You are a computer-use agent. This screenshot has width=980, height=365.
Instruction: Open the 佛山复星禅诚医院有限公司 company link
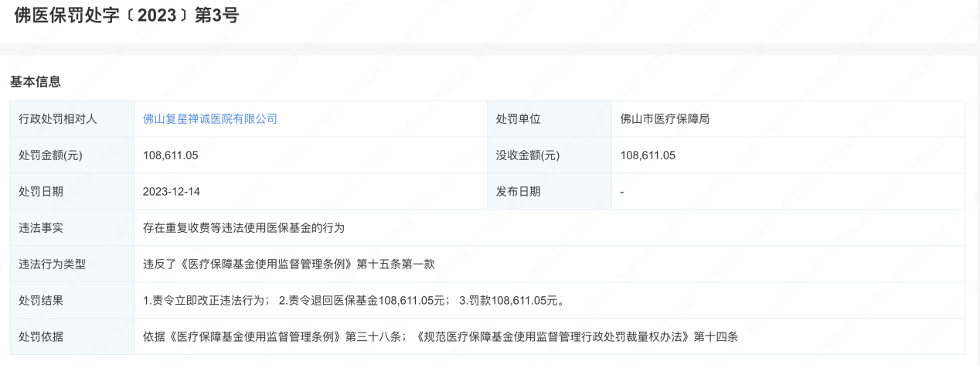210,119
